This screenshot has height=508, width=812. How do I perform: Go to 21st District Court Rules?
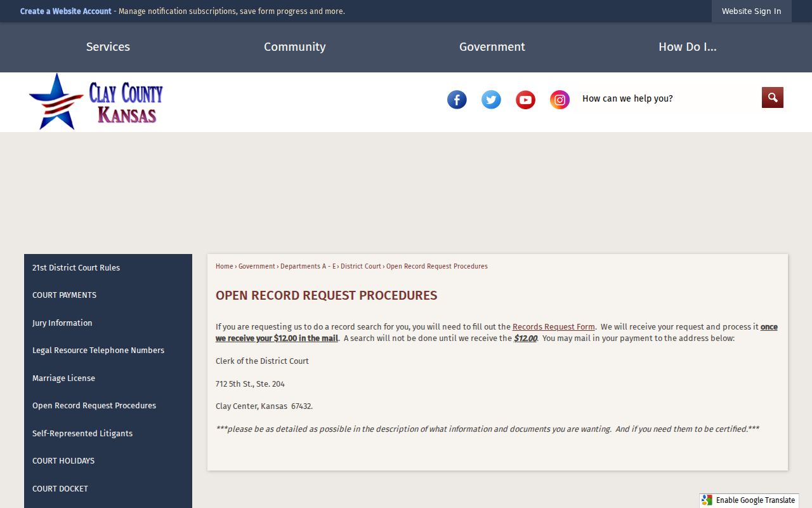tap(108, 268)
